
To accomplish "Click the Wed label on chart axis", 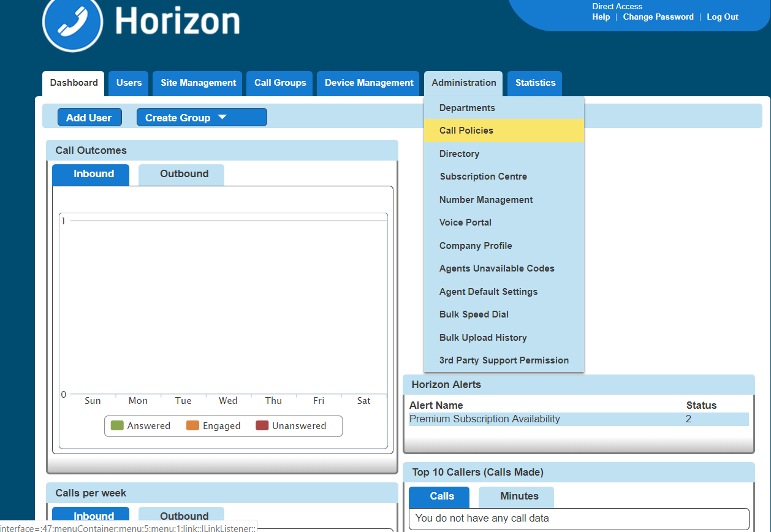I will click(228, 401).
